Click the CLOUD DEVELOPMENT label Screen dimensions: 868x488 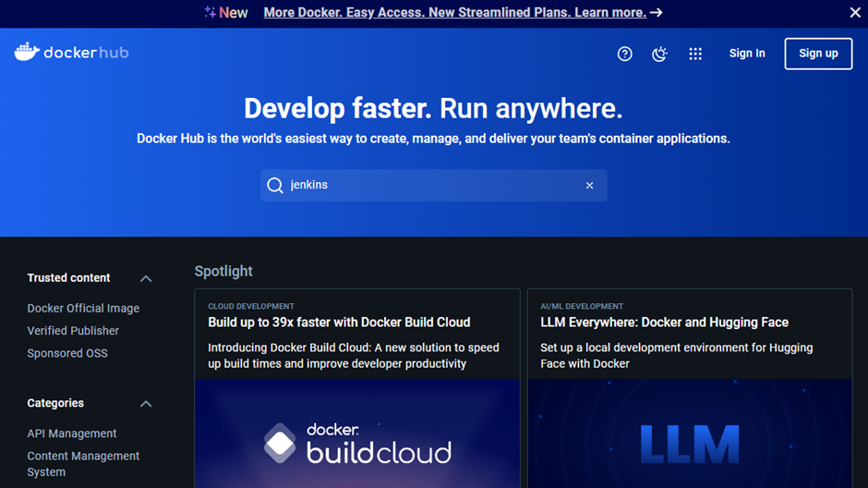251,306
